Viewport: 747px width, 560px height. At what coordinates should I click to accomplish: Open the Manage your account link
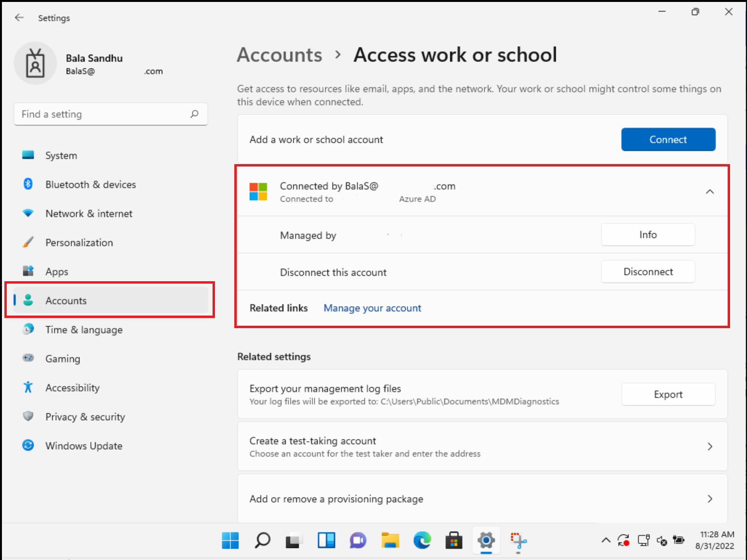pos(372,308)
